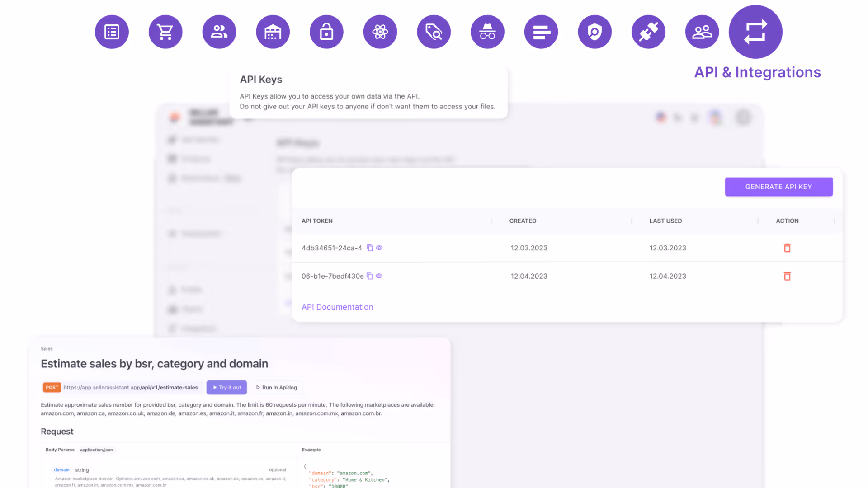The image size is (868, 488).
Task: Click the text lines icon
Action: pyautogui.click(x=541, y=32)
